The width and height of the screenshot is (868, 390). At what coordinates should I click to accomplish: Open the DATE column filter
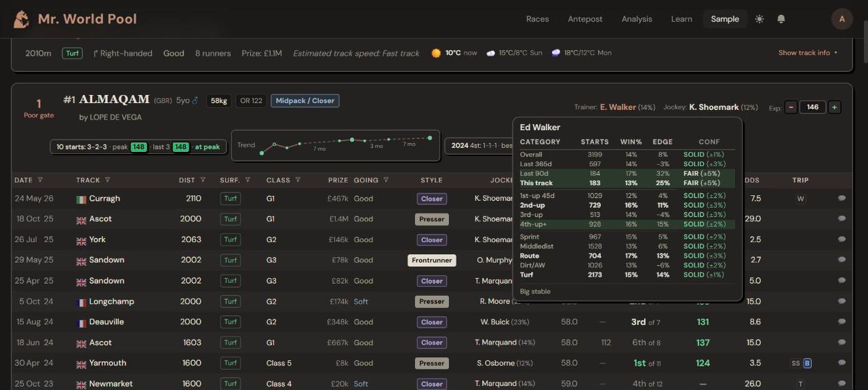40,180
